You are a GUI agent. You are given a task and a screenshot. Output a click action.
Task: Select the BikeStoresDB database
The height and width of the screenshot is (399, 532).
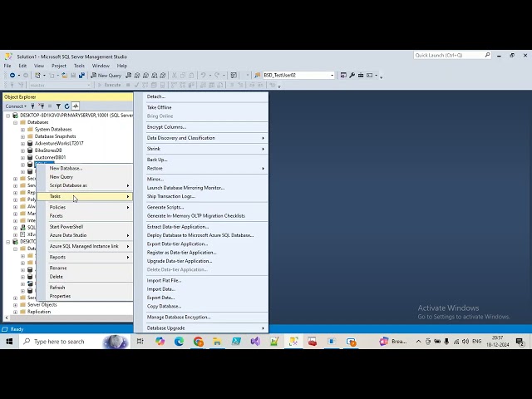tap(48, 150)
